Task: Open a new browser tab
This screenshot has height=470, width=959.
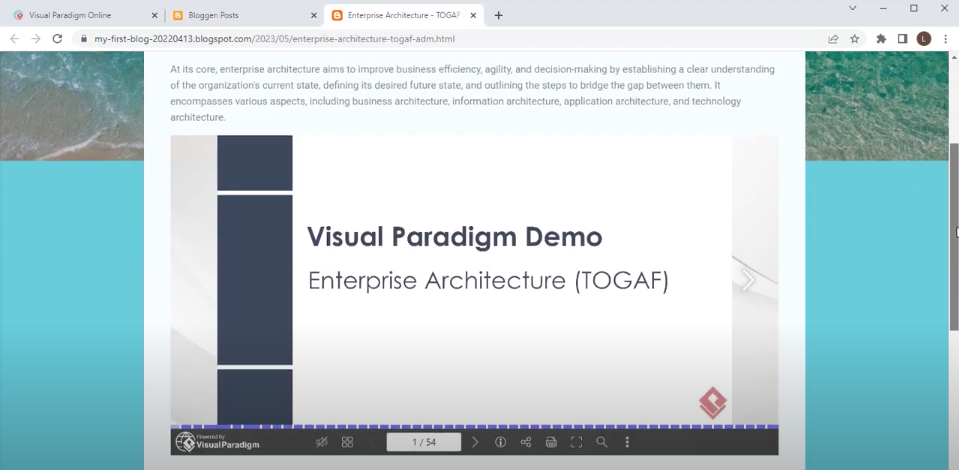Action: coord(499,15)
